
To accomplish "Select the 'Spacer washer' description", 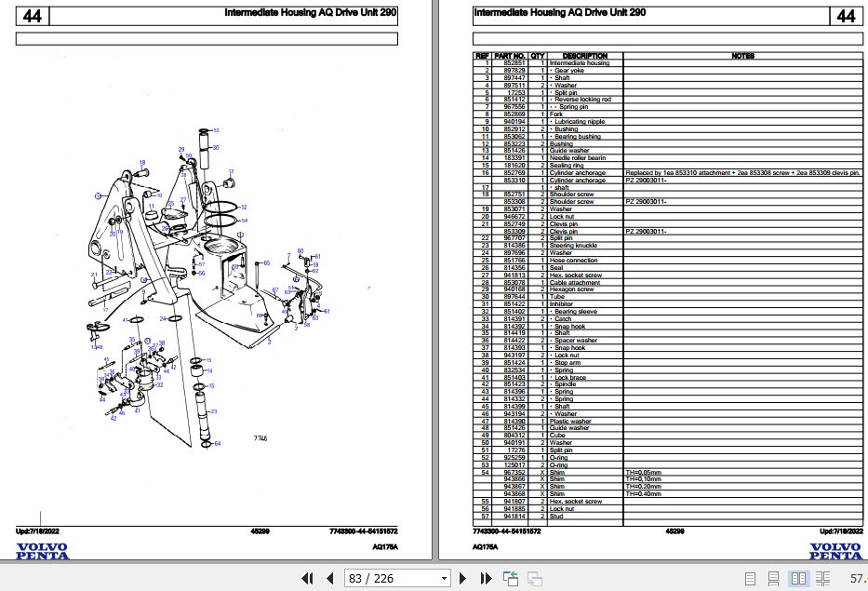I will coord(576,341).
